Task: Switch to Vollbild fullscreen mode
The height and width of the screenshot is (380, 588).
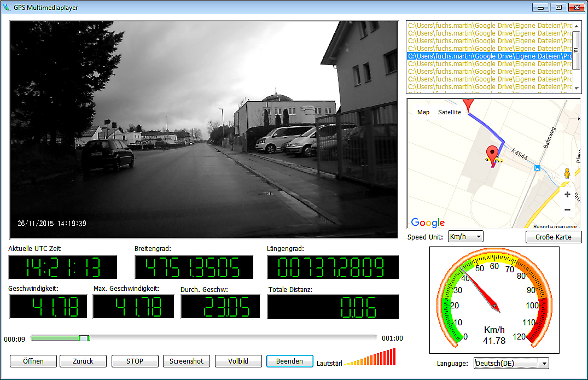Action: pyautogui.click(x=238, y=361)
